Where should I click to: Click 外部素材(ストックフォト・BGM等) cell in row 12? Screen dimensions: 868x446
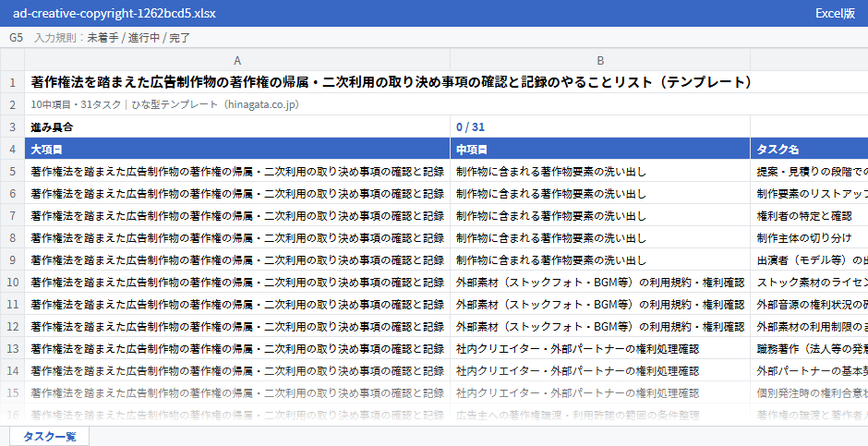click(x=600, y=326)
